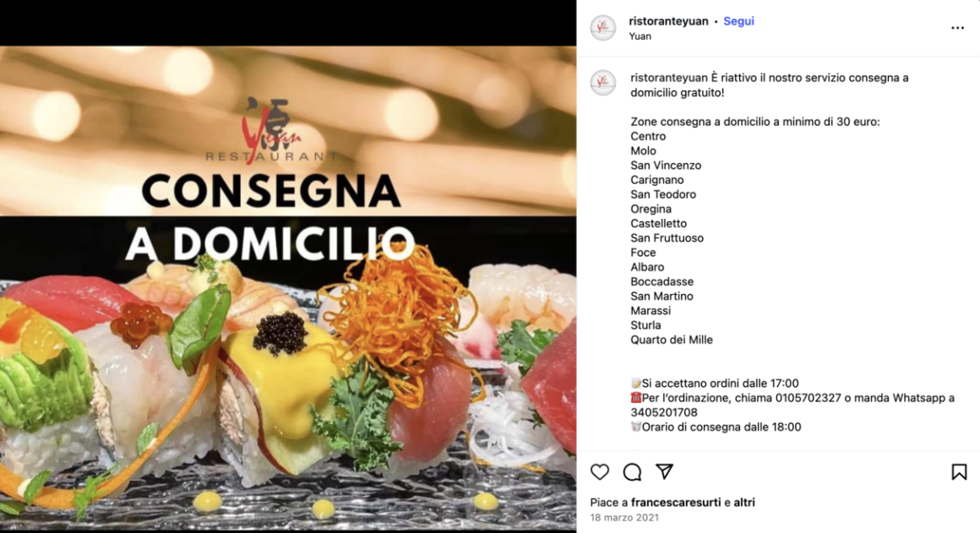Open ristoranteyuan profile from header username
980x533 pixels.
pyautogui.click(x=668, y=21)
